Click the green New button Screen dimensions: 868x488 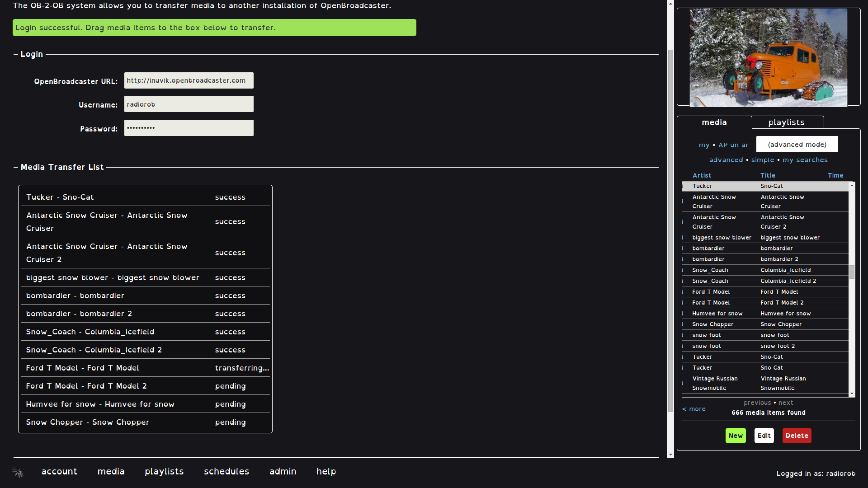[x=736, y=436]
